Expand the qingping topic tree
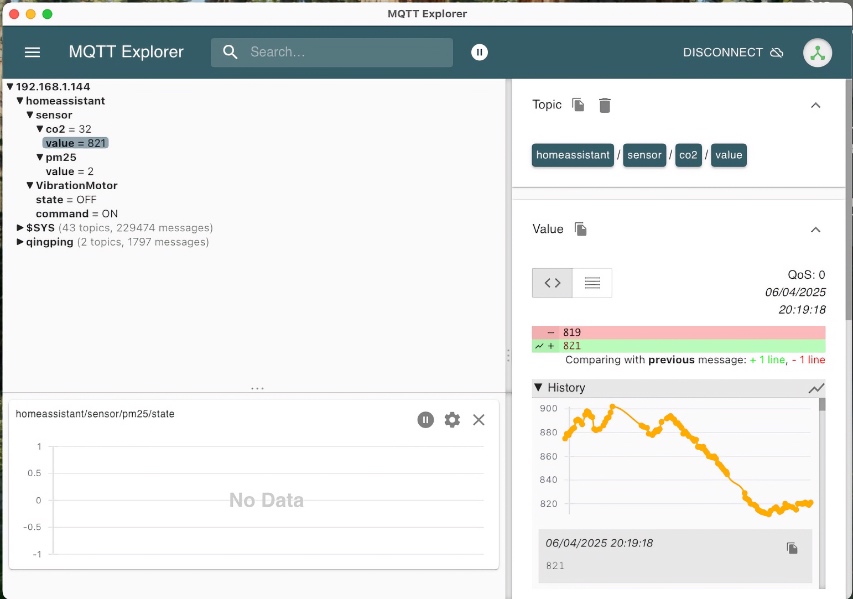The image size is (853, 599). pyautogui.click(x=20, y=242)
